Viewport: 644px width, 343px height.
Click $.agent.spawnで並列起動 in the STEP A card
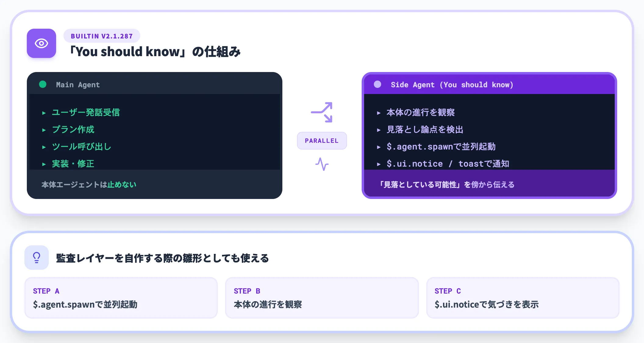click(85, 304)
